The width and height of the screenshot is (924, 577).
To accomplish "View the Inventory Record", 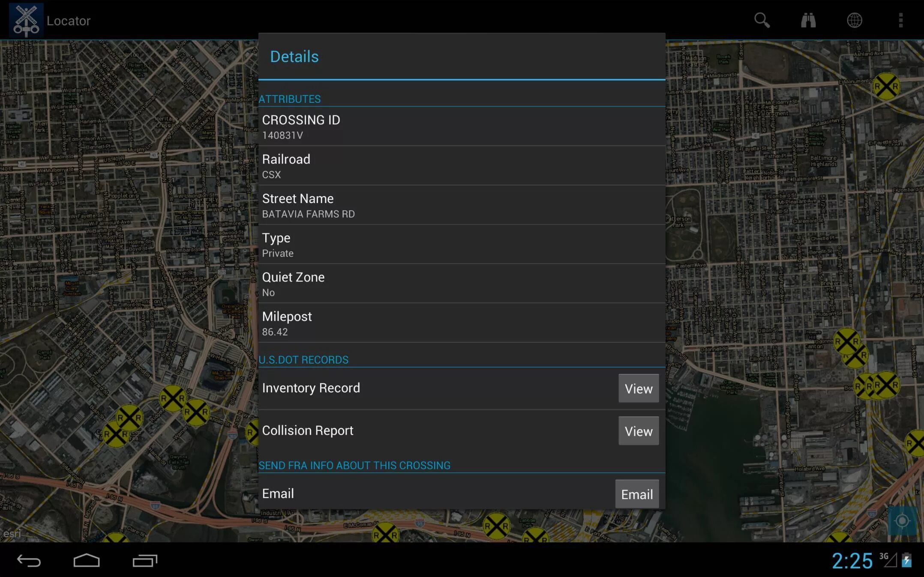I will click(638, 389).
